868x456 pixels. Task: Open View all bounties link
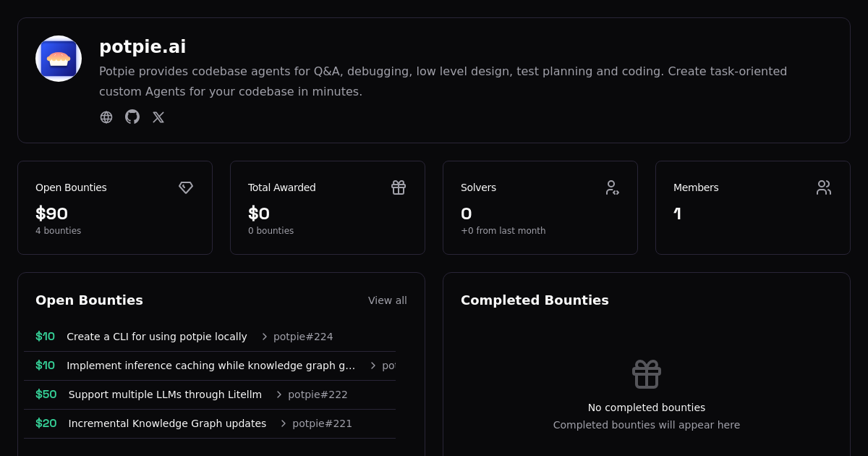point(387,300)
